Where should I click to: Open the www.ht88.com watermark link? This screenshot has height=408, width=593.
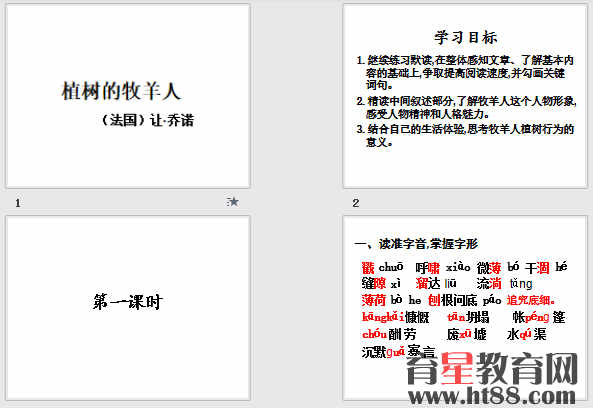pos(492,396)
